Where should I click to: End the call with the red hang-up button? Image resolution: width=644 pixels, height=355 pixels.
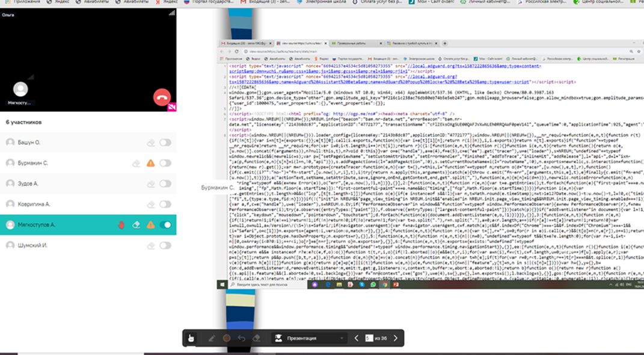[x=162, y=97]
